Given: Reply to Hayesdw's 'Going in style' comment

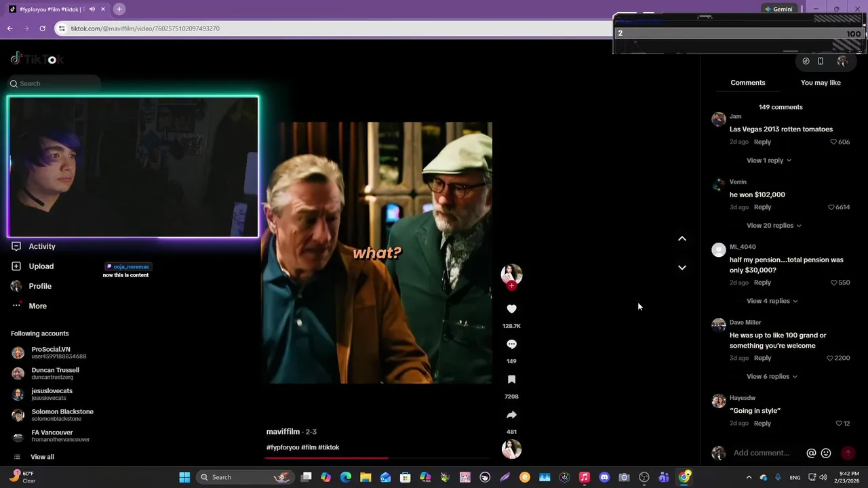Looking at the screenshot, I should (x=762, y=424).
